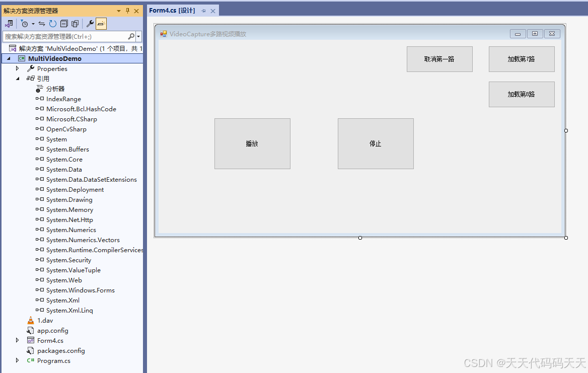
Task: Select System.Xml reference
Action: click(x=62, y=301)
